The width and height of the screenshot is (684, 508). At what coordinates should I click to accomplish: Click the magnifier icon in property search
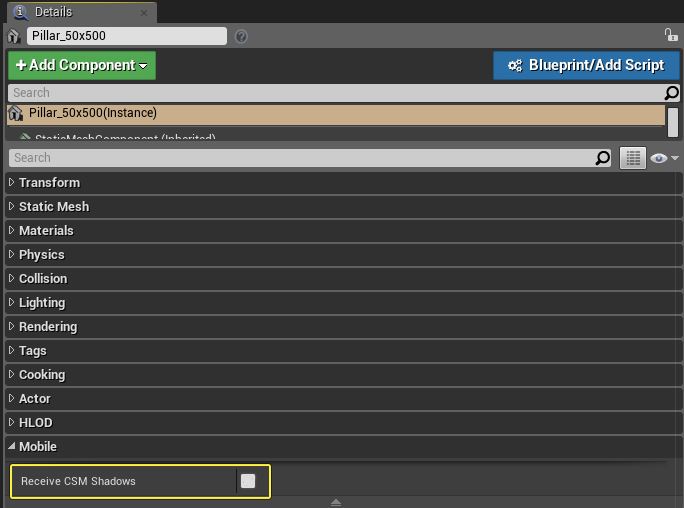[x=602, y=158]
